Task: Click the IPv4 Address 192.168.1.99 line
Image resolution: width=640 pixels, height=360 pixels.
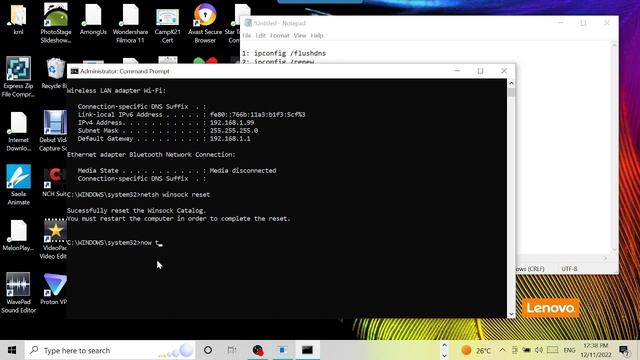Action: point(166,122)
